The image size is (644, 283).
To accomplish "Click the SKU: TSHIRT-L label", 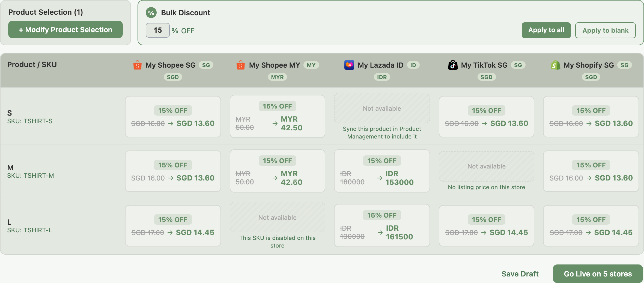I will (29, 230).
